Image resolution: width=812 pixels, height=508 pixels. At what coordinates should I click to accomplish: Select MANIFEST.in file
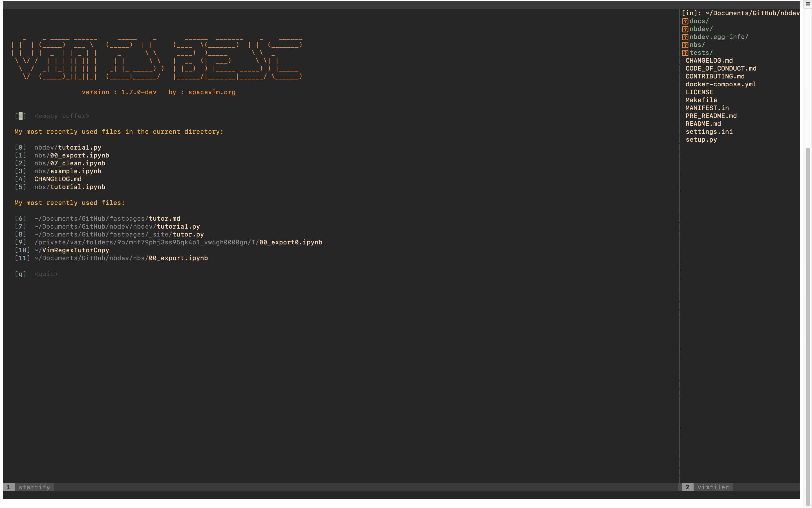[x=707, y=108]
